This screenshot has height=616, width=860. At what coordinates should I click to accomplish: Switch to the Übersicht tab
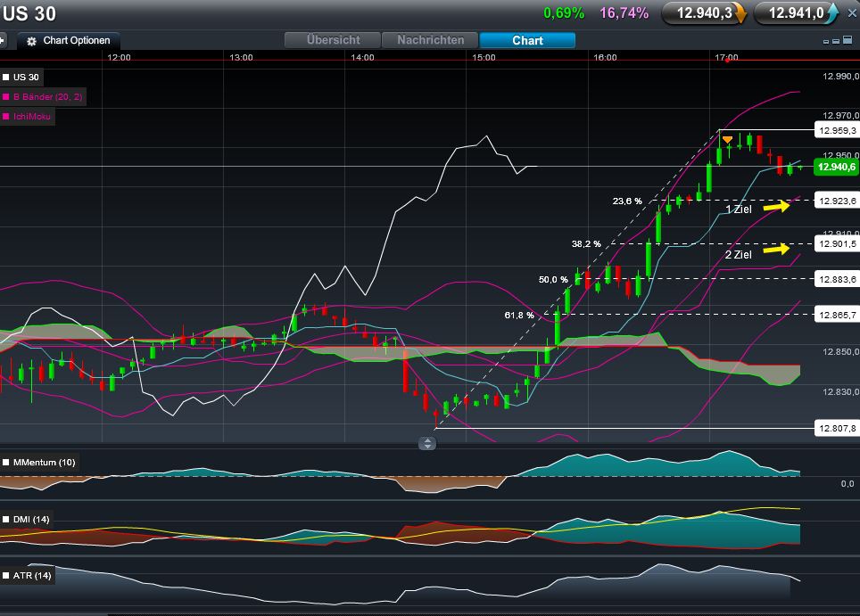pyautogui.click(x=333, y=40)
